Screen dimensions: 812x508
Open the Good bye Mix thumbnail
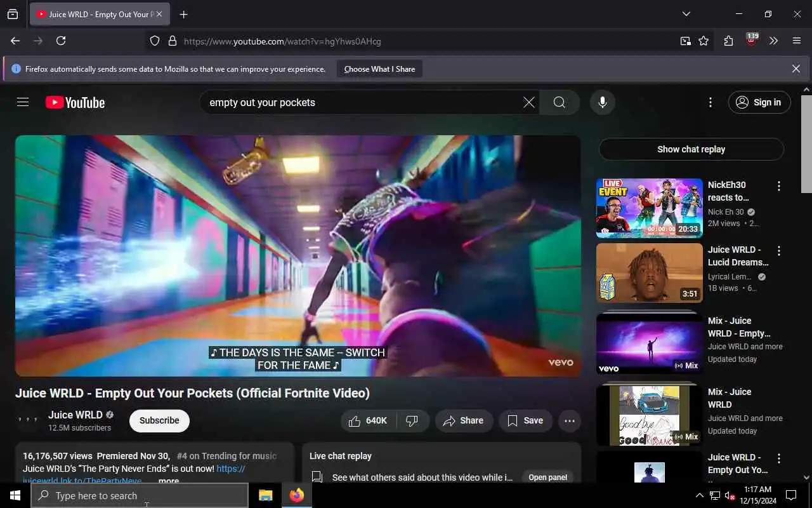click(649, 414)
